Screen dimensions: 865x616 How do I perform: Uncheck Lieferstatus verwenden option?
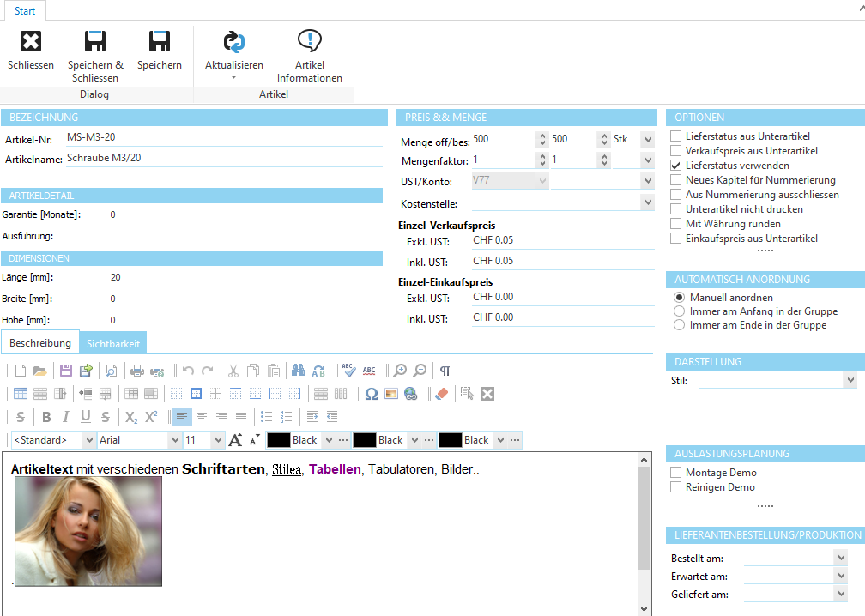click(676, 166)
